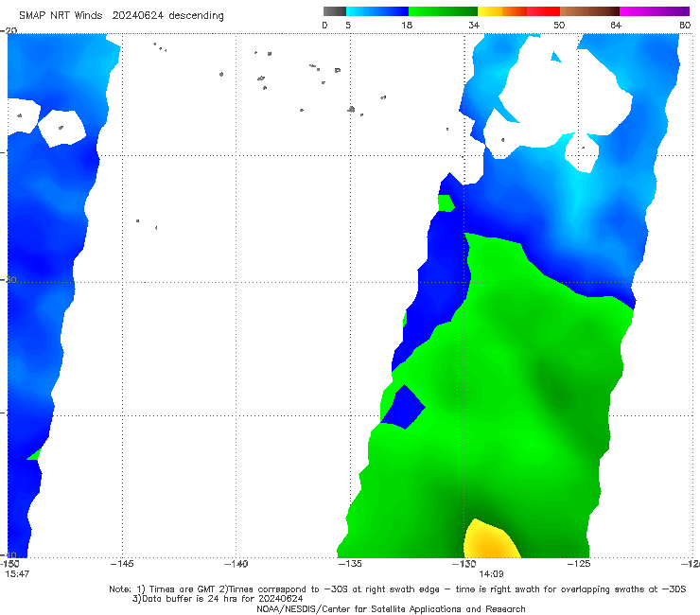
Task: Click the green segment of the wind color bar
Action: 443,11
